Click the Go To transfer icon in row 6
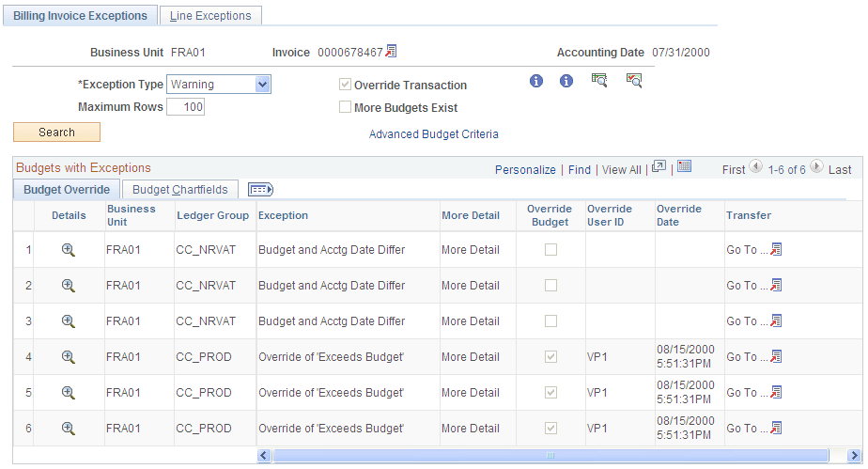The height and width of the screenshot is (469, 868). click(776, 428)
